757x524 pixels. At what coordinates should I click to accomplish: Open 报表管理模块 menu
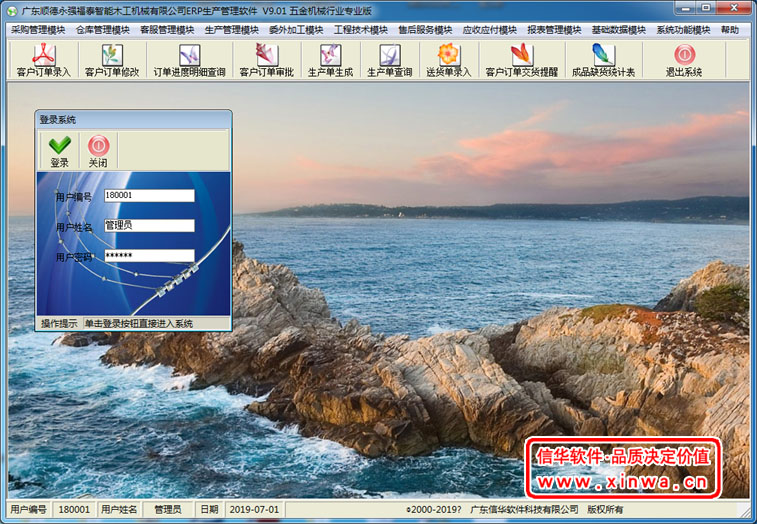click(x=554, y=30)
